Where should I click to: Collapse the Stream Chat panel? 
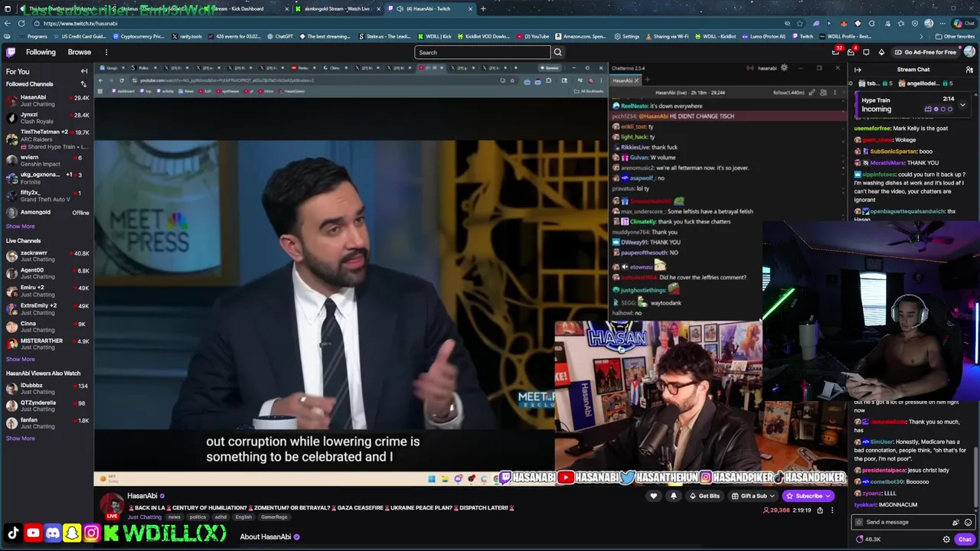857,70
